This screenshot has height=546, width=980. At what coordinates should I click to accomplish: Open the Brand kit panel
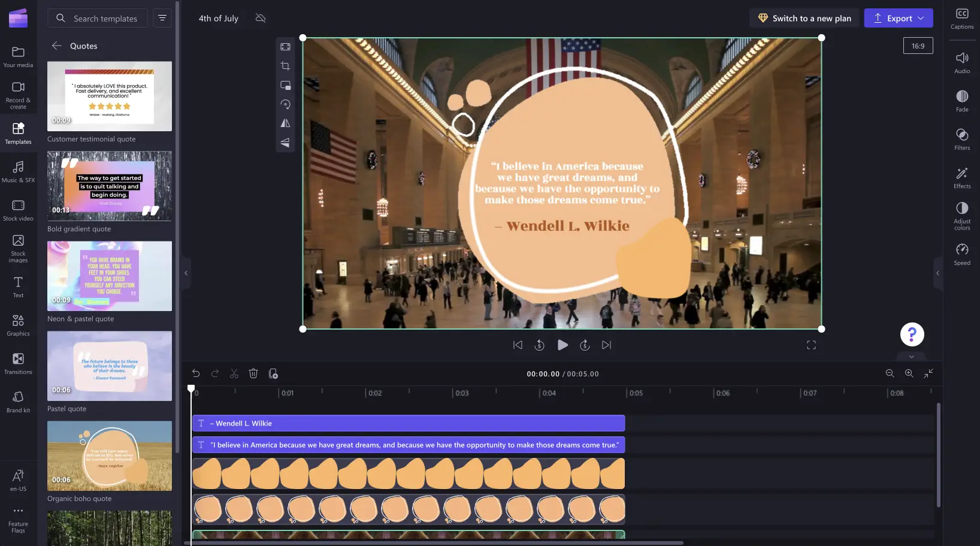(18, 402)
